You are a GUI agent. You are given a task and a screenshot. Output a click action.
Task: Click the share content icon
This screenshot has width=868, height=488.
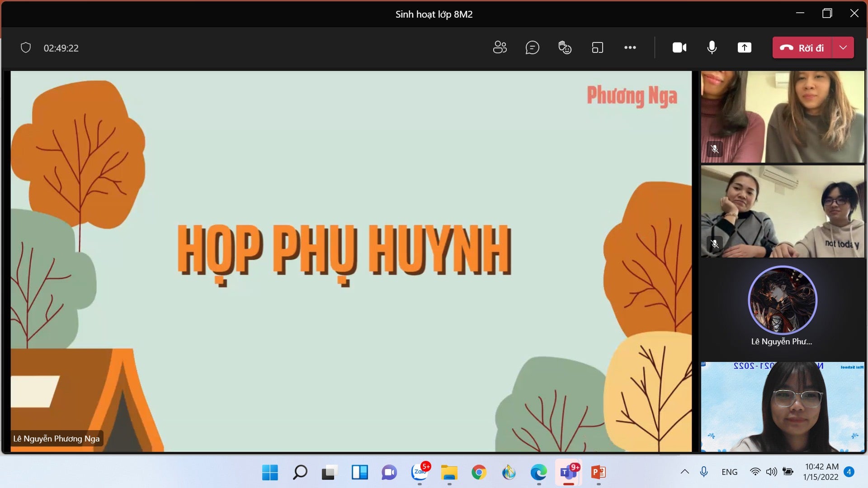[744, 47]
